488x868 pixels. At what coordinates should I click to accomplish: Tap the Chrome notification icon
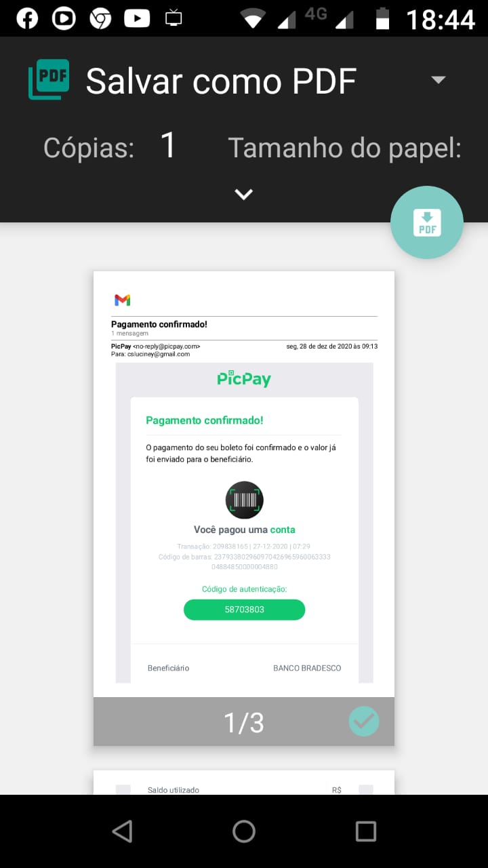(x=100, y=18)
